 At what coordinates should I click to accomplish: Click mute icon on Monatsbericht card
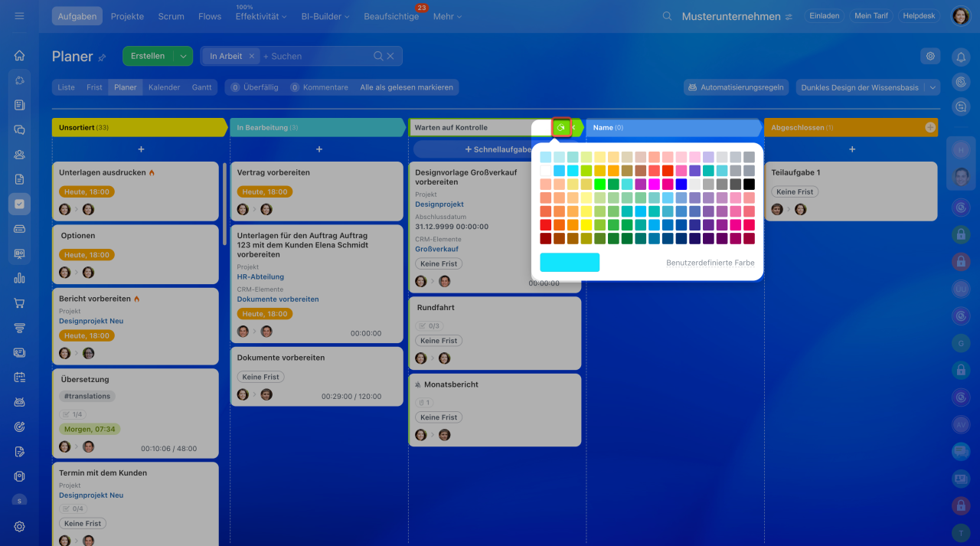(x=418, y=384)
